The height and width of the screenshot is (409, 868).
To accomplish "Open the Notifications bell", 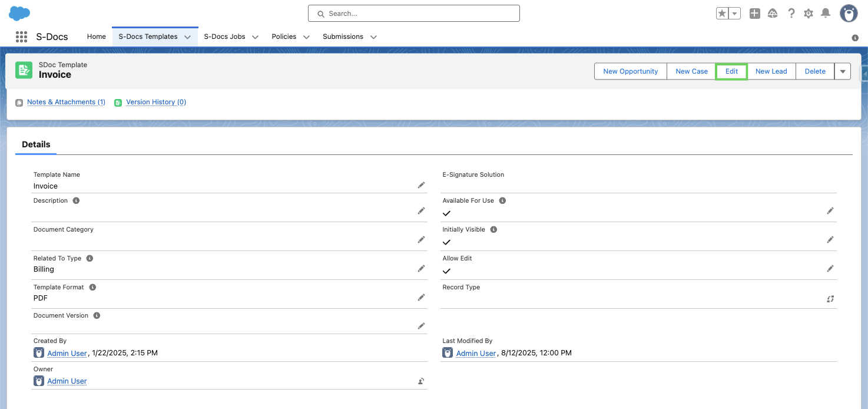I will [826, 13].
